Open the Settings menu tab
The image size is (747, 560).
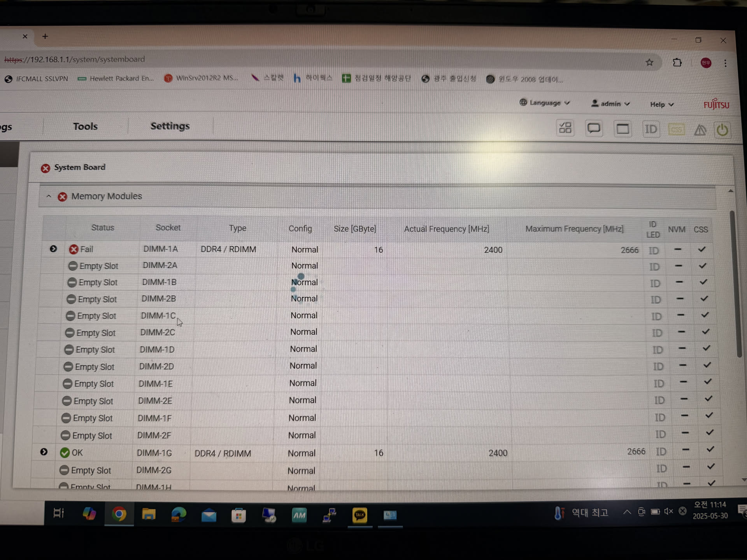[x=170, y=126]
